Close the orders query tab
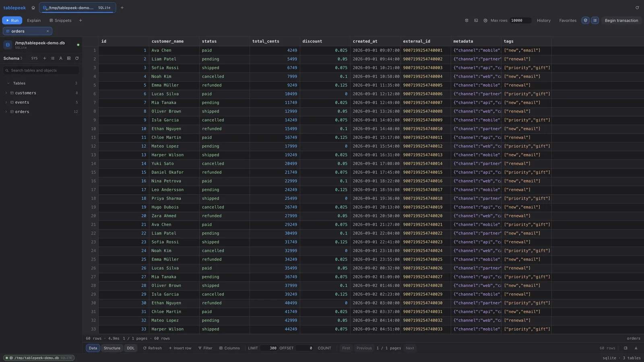The image size is (644, 362). coord(47,31)
